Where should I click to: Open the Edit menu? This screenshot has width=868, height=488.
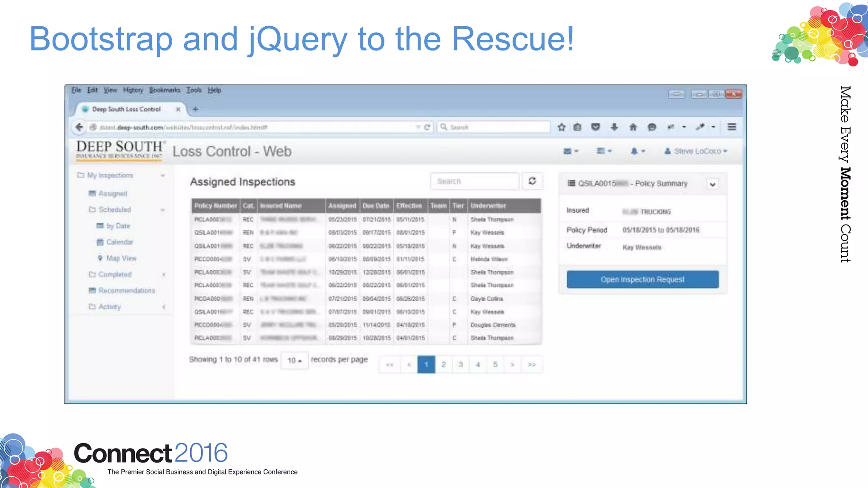tap(92, 90)
